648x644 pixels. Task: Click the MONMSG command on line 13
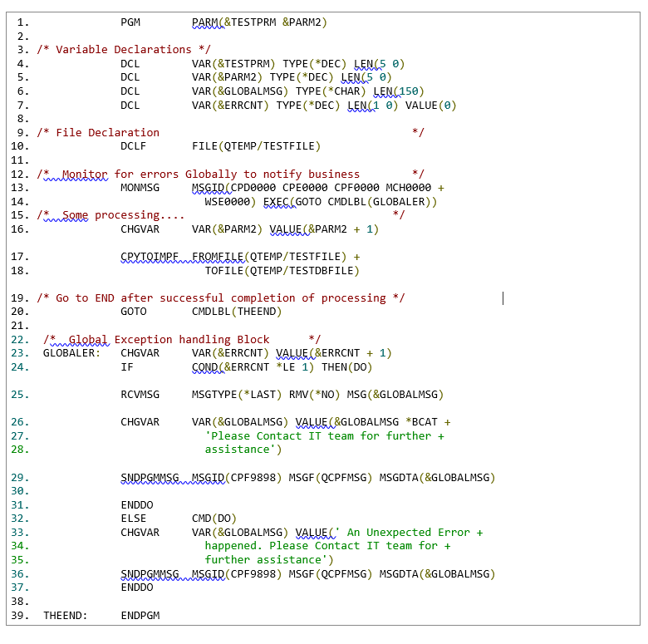(x=140, y=188)
